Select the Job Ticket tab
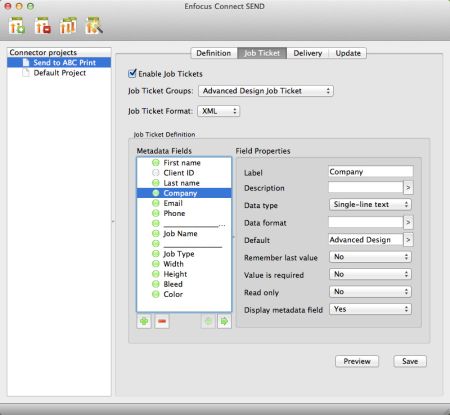The width and height of the screenshot is (450, 415). [262, 53]
